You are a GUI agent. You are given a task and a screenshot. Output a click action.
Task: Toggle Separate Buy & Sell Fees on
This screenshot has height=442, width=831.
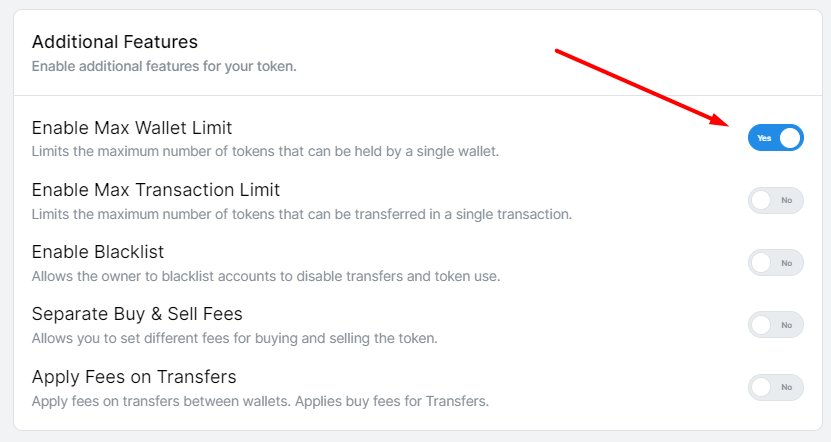(775, 325)
